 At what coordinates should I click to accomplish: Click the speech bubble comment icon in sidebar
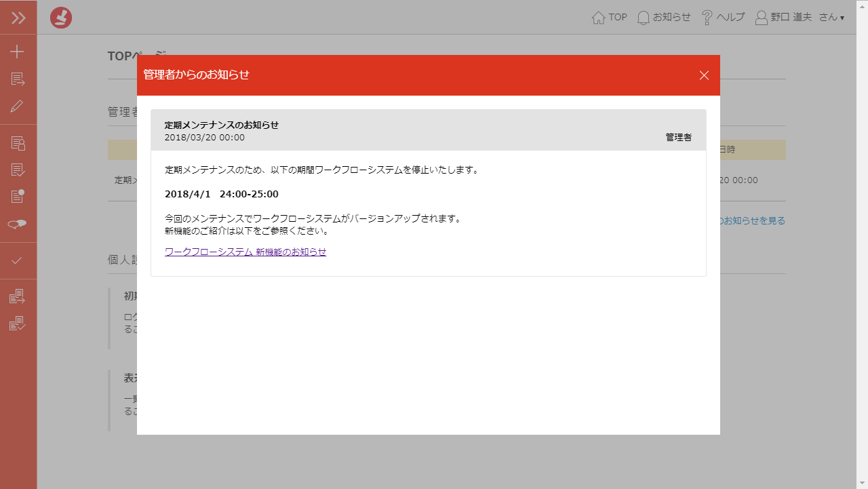coord(18,224)
